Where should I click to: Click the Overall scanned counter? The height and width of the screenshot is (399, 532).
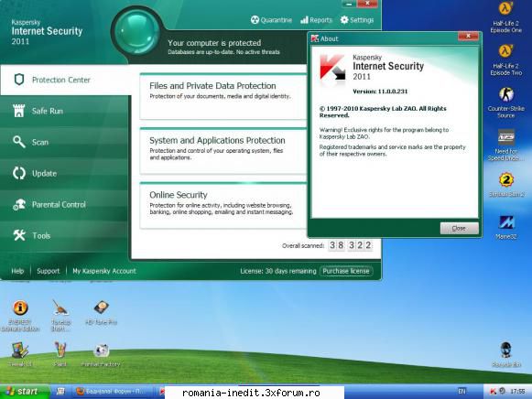351,245
